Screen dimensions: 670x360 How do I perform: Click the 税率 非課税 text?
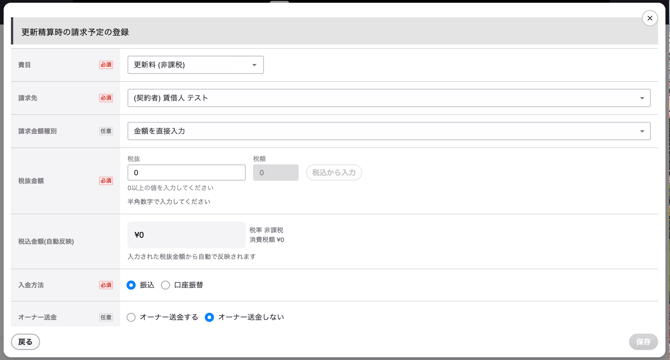(x=266, y=230)
